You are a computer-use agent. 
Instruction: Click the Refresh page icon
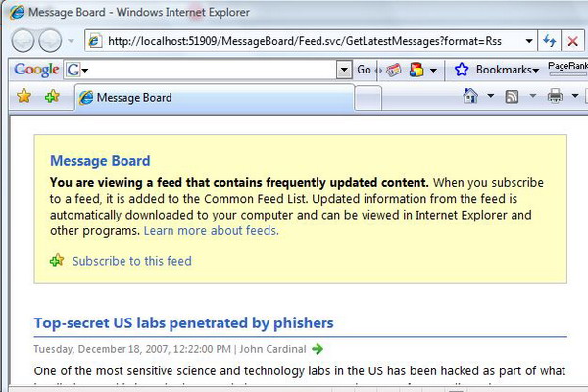coord(550,41)
